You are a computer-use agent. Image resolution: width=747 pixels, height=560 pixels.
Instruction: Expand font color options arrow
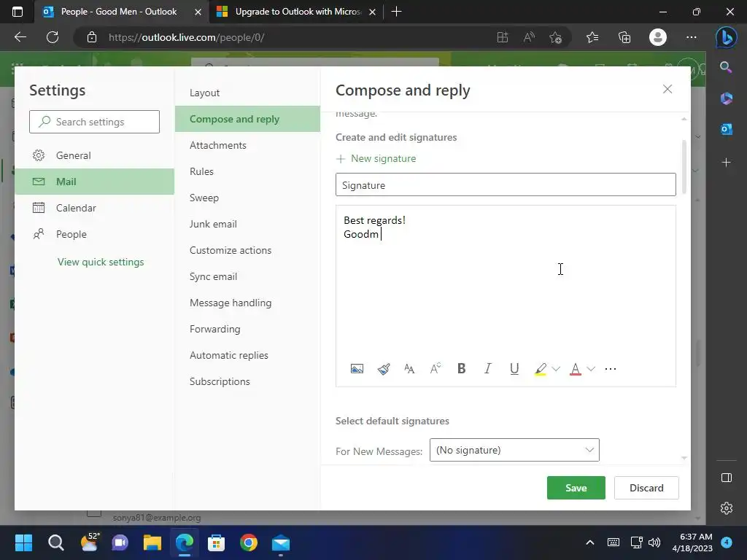tap(591, 369)
